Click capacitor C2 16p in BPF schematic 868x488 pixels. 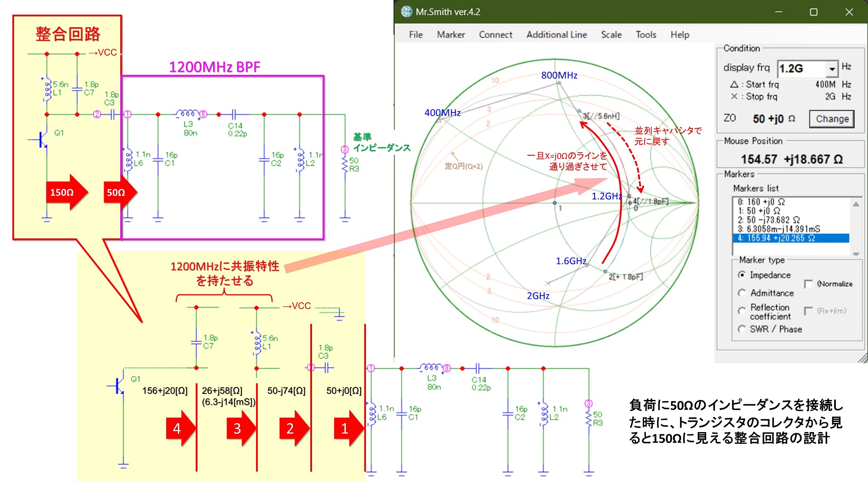264,159
